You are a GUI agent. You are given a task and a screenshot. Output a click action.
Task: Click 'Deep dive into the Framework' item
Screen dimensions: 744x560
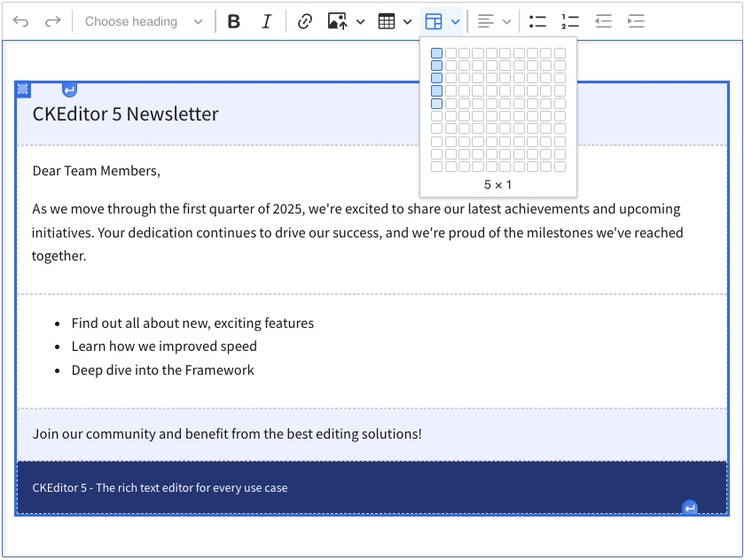click(x=163, y=369)
